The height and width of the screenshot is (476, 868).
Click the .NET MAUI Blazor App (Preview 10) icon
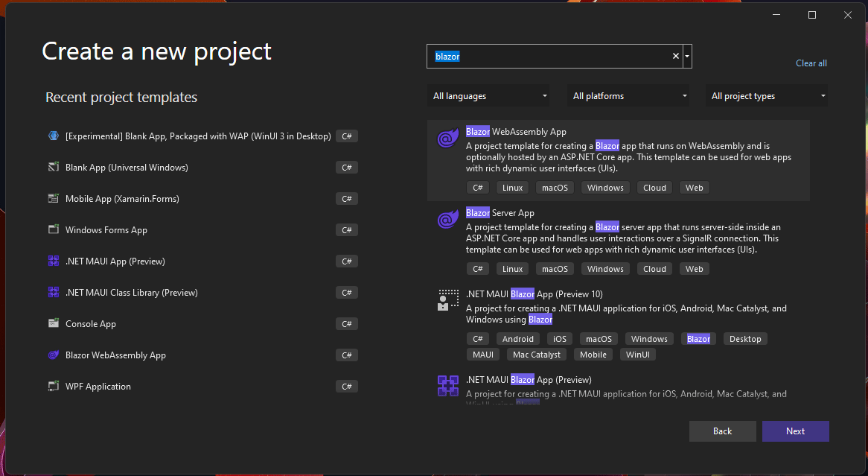(448, 300)
